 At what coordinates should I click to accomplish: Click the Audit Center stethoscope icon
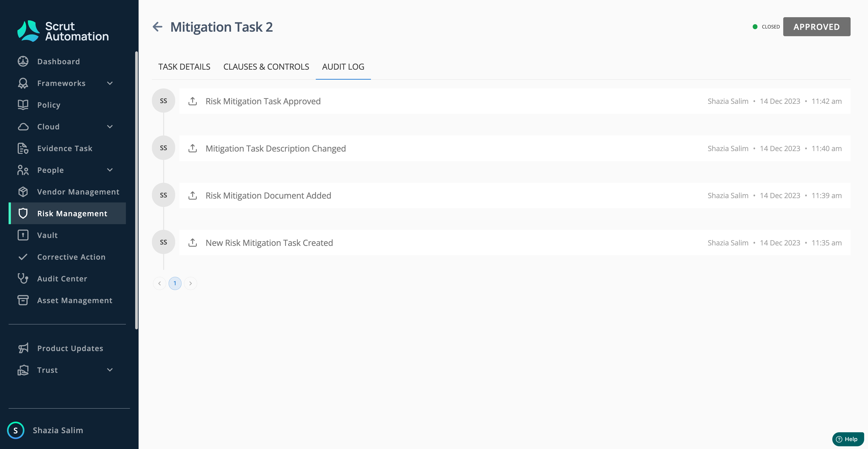click(x=23, y=278)
